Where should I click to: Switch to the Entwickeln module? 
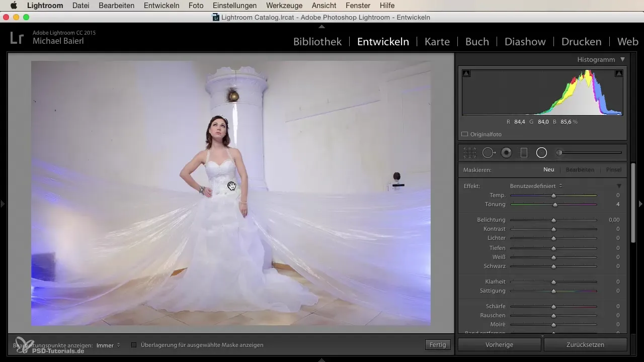[383, 42]
